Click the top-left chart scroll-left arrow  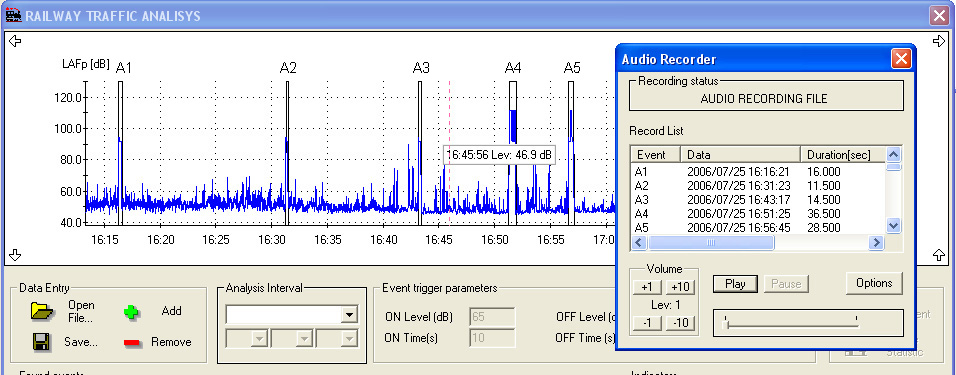[16, 41]
